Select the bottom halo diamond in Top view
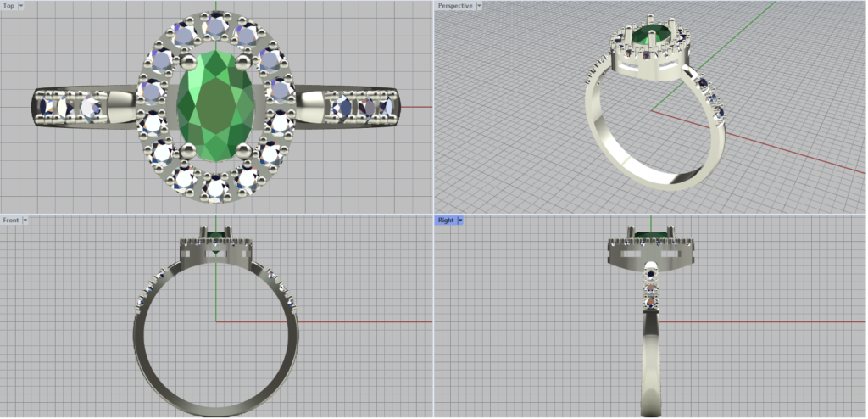Viewport: 868px width, 419px height. pyautogui.click(x=216, y=186)
